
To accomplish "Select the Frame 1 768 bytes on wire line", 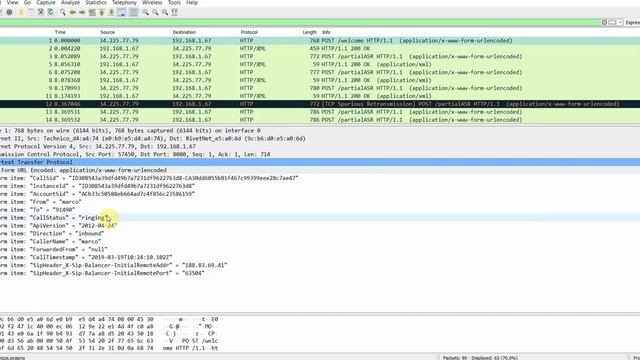I will point(320,131).
